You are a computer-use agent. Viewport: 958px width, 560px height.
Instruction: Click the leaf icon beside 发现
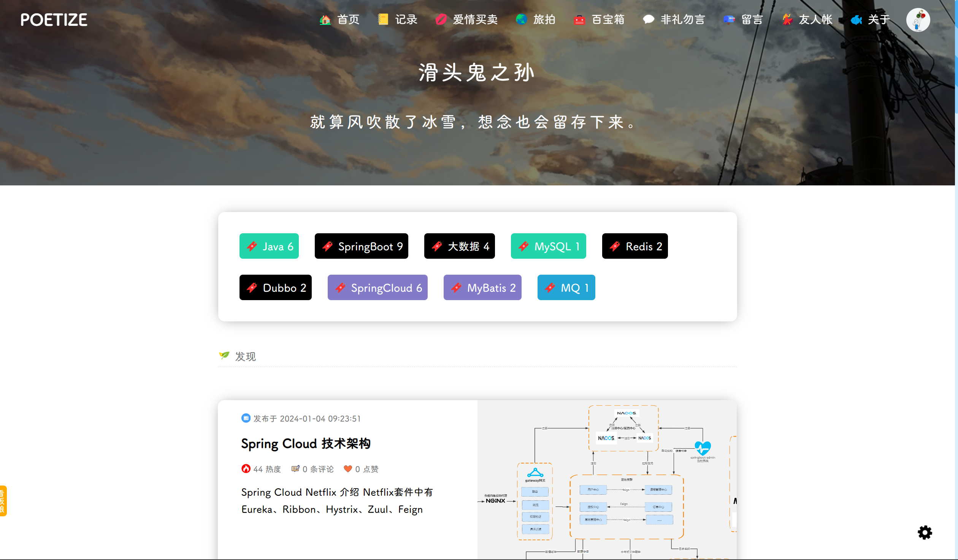tap(224, 356)
